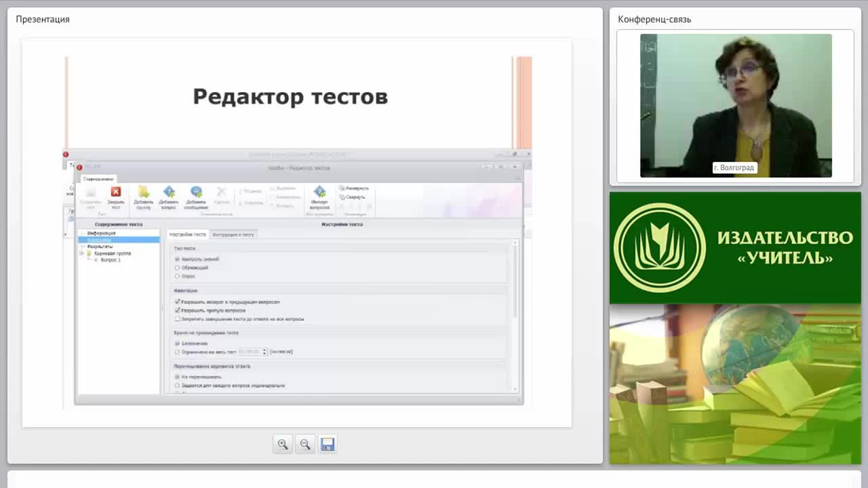Click the 'Содержание теста' panel header
Screen dimensions: 868x488
[119, 224]
